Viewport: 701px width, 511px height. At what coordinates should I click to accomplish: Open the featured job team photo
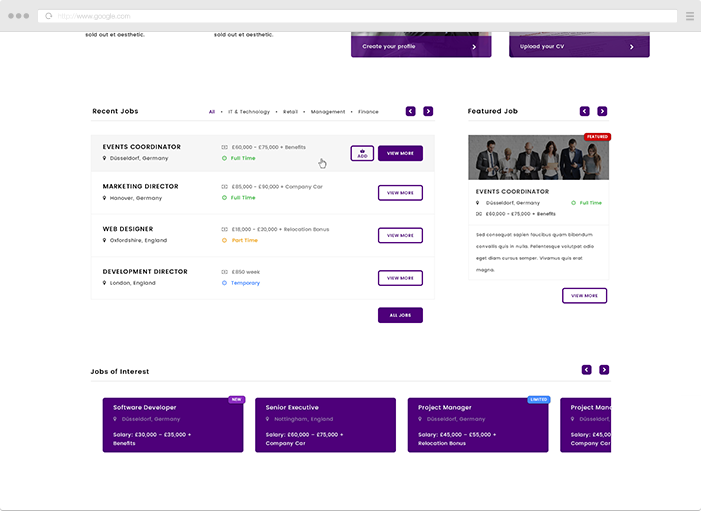click(538, 157)
